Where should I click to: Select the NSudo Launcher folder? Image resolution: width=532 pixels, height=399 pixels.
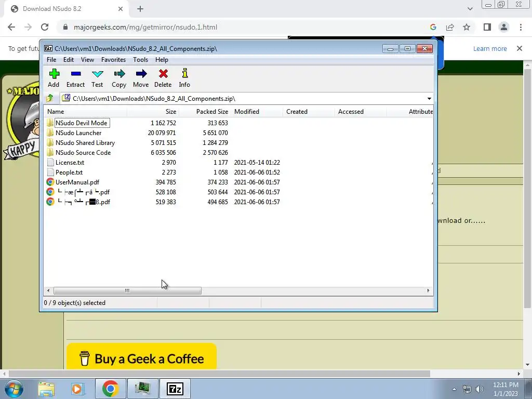(x=78, y=132)
